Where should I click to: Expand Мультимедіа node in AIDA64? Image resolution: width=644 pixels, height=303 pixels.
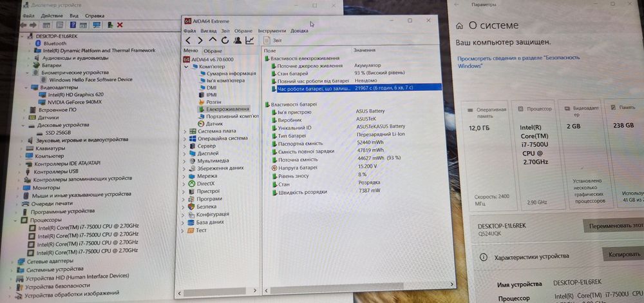click(185, 161)
